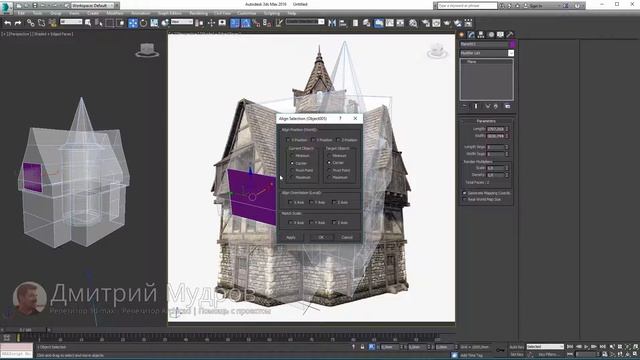Click the Rectangular Selection Region icon
This screenshot has height=360, width=640.
[109, 23]
